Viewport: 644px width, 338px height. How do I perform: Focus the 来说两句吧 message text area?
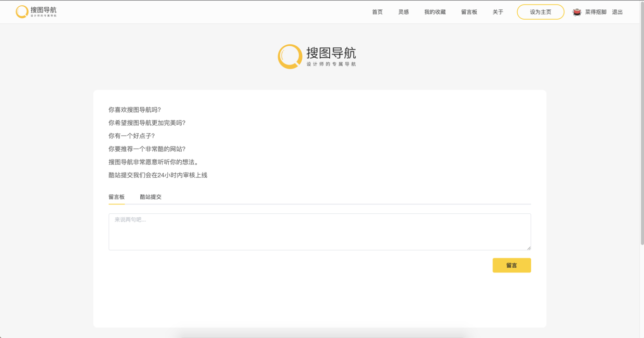pyautogui.click(x=319, y=231)
